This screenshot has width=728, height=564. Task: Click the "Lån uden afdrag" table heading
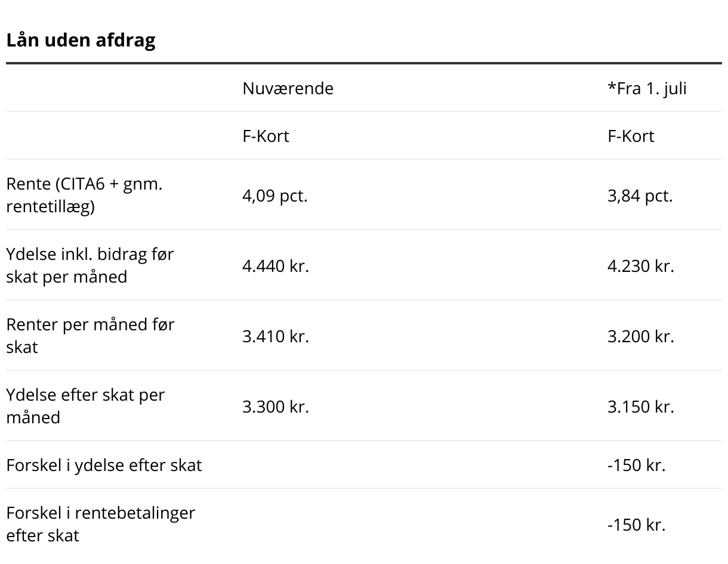pos(81,41)
